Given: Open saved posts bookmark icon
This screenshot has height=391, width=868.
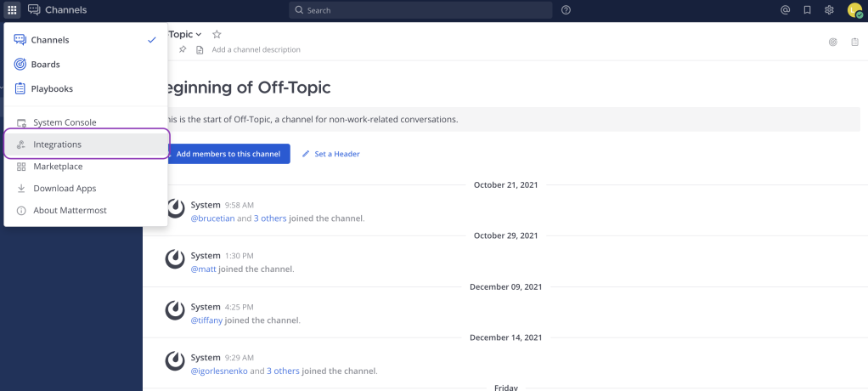Looking at the screenshot, I should pos(807,10).
